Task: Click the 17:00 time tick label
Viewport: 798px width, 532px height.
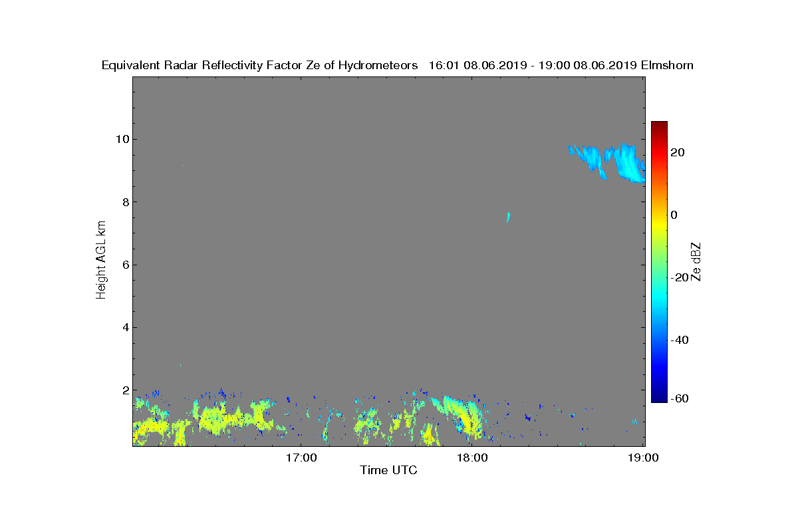Action: [x=301, y=458]
